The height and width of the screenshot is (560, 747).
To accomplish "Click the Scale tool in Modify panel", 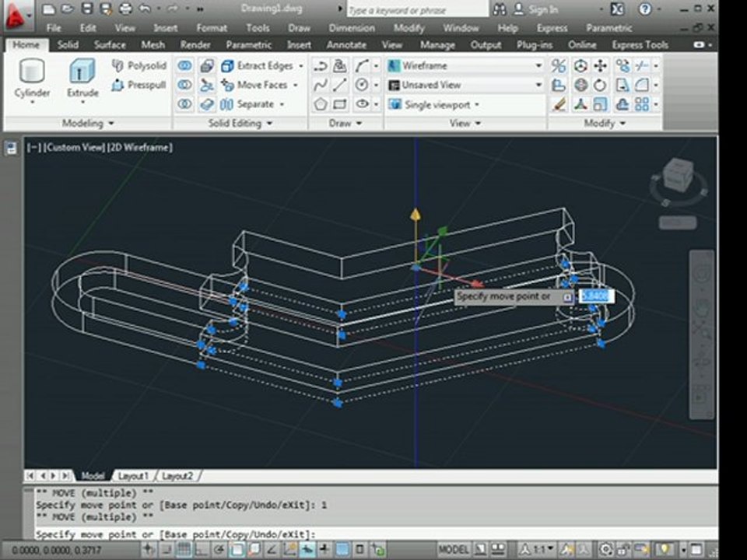I will pos(600,104).
